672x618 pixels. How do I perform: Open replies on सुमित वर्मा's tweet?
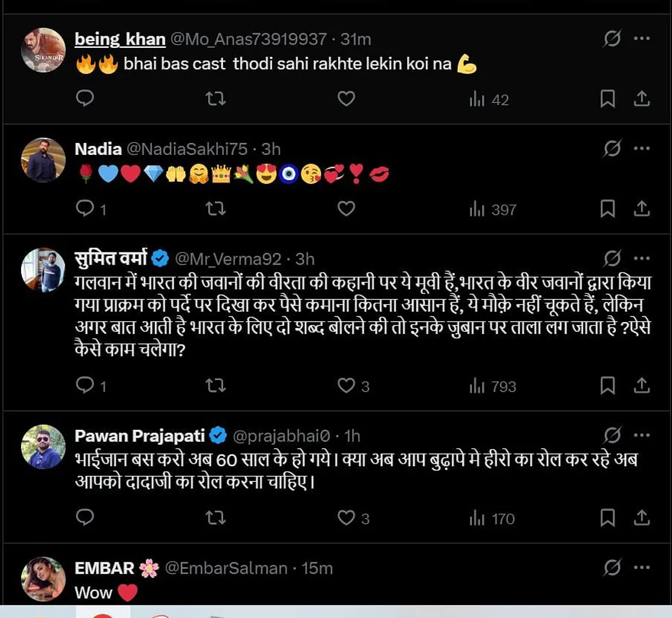[91, 386]
